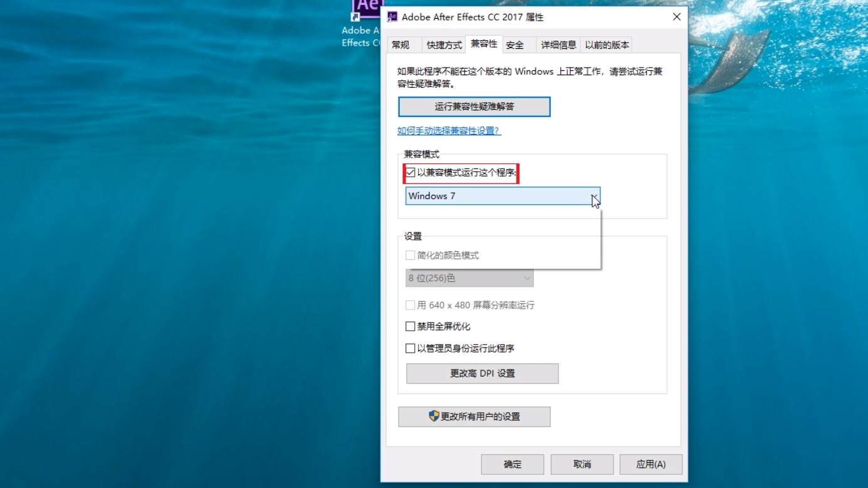Click the 取消 button
Image resolution: width=868 pixels, height=488 pixels.
582,464
